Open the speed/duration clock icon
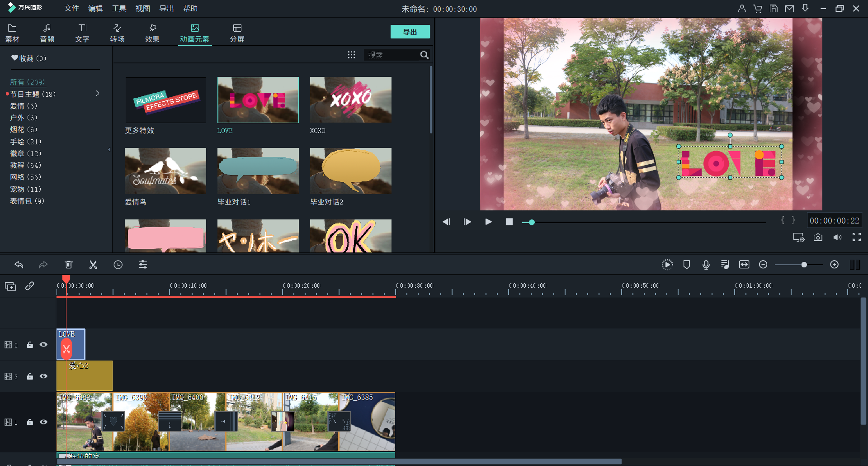 pyautogui.click(x=118, y=265)
